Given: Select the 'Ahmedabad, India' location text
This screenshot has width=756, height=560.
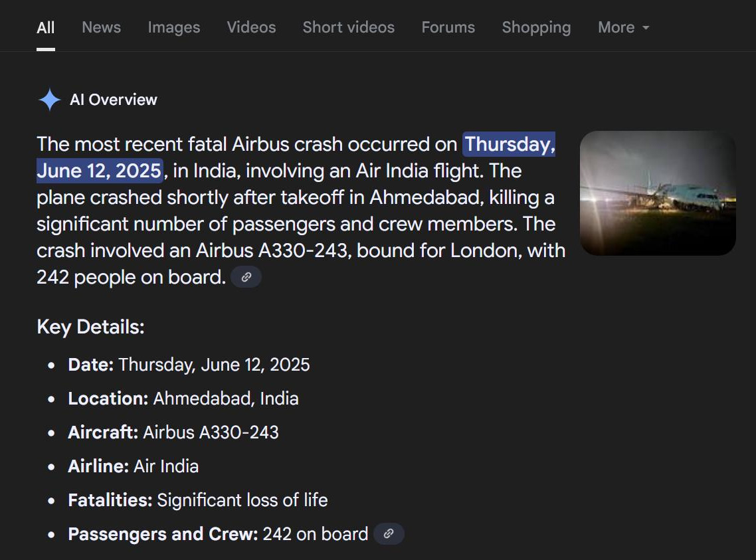Looking at the screenshot, I should tap(225, 399).
